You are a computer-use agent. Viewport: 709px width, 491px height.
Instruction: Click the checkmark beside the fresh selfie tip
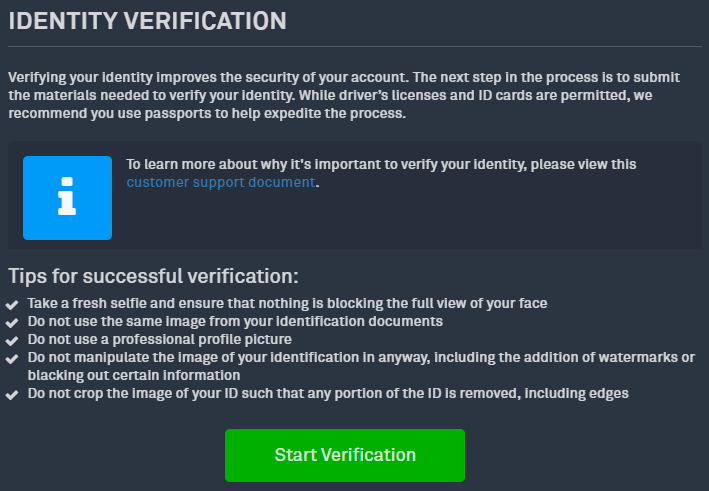point(12,304)
